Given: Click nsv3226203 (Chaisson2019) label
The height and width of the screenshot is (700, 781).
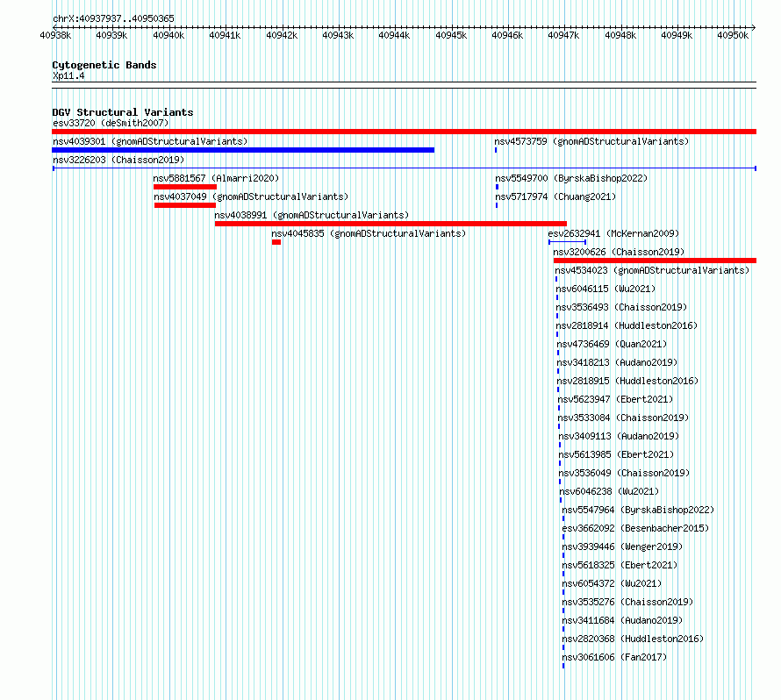Looking at the screenshot, I should 118,160.
